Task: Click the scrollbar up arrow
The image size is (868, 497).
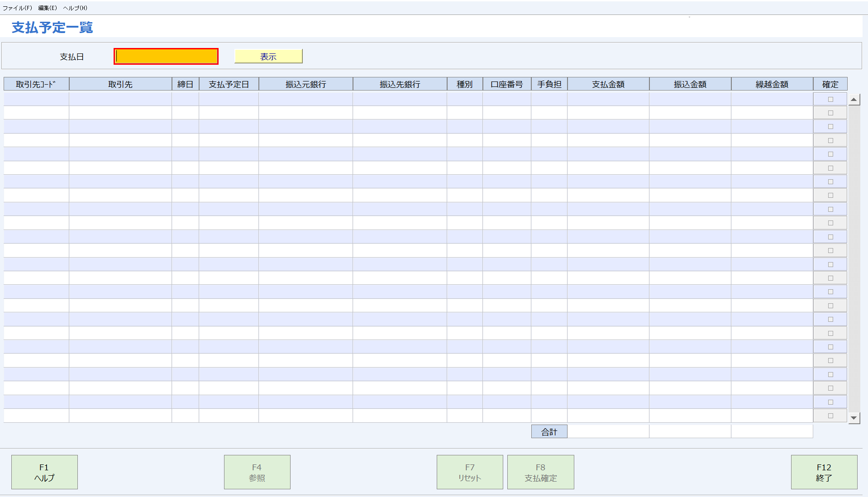Action: coord(854,99)
